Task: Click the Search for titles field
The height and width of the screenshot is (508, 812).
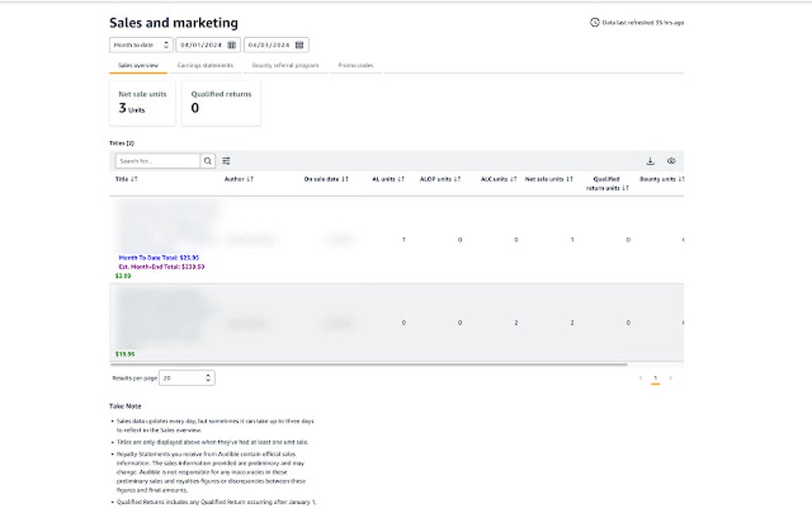Action: point(158,161)
